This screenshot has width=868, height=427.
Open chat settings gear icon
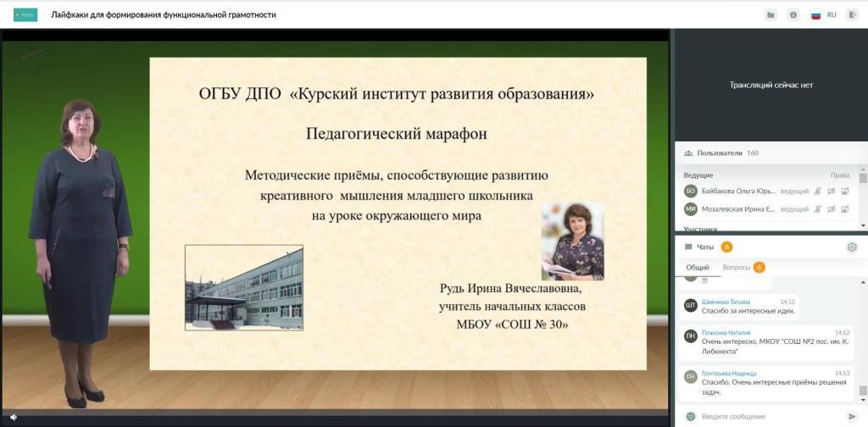pyautogui.click(x=852, y=247)
